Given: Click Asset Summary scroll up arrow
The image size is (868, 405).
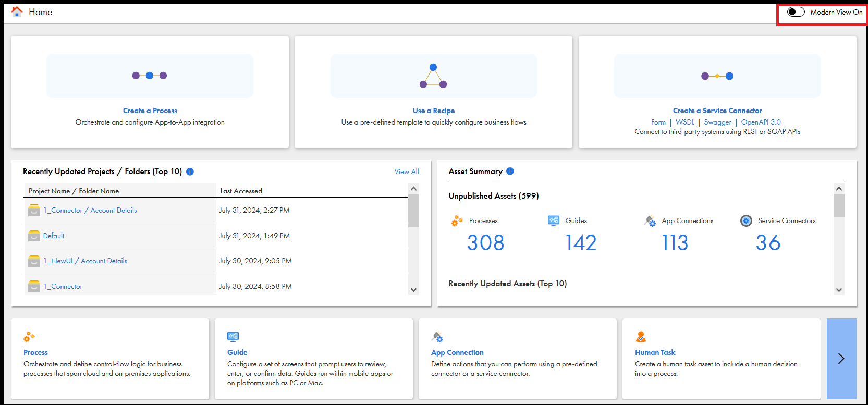Looking at the screenshot, I should 839,189.
